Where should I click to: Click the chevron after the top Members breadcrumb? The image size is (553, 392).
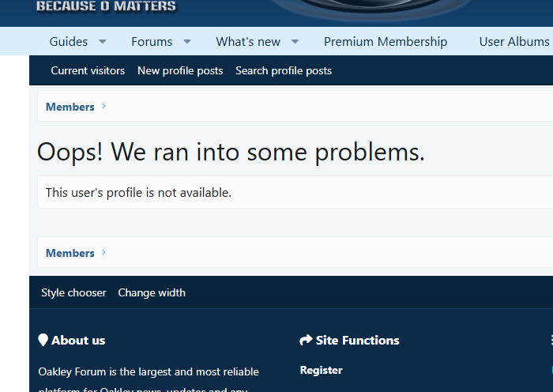coord(104,107)
